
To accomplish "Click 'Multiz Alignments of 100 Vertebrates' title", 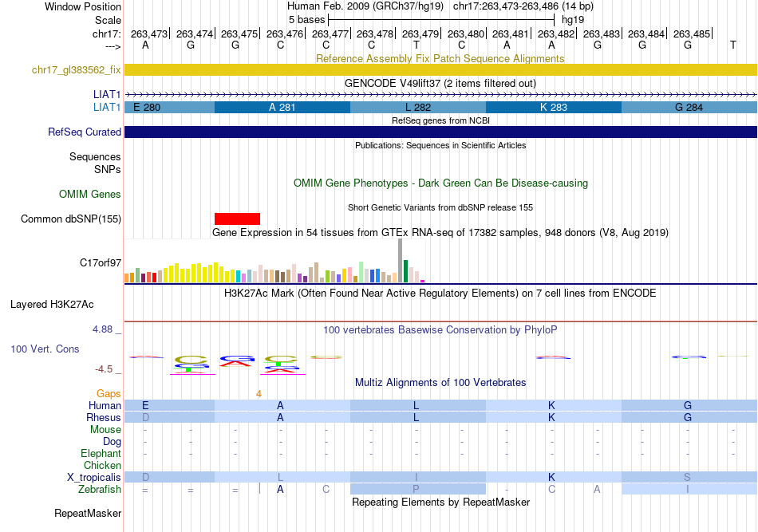I will 440,383.
